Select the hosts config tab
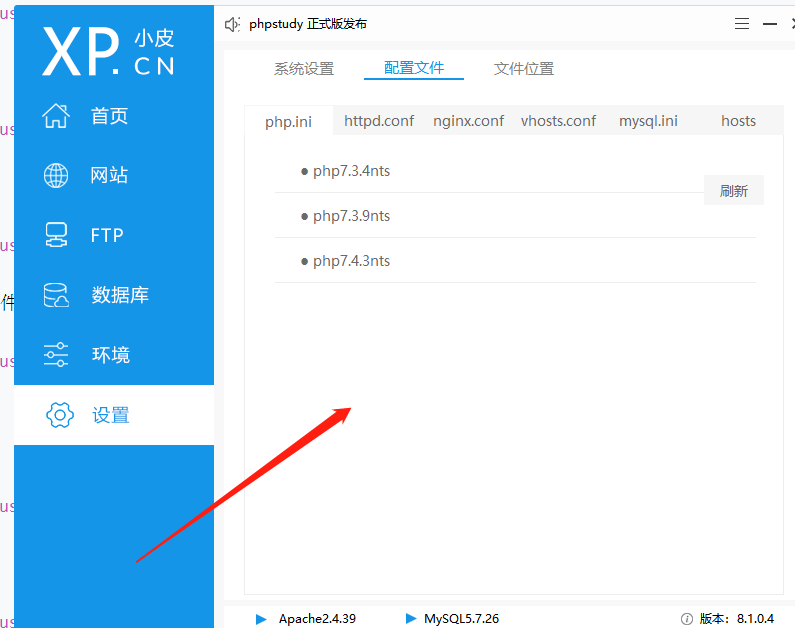The width and height of the screenshot is (795, 628). [738, 121]
